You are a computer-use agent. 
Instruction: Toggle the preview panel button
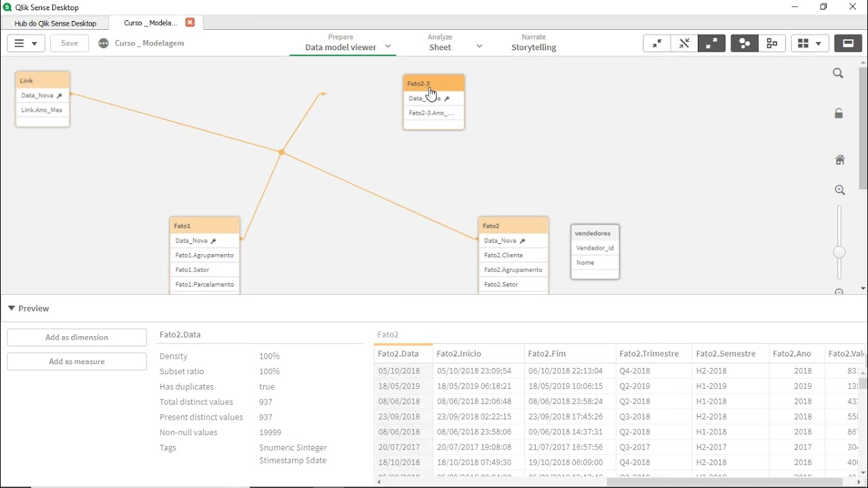[848, 43]
